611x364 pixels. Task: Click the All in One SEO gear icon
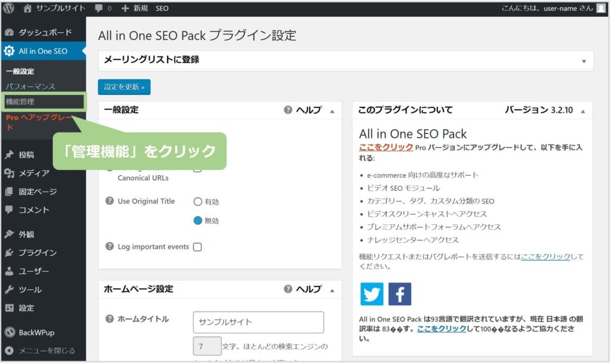(x=10, y=51)
